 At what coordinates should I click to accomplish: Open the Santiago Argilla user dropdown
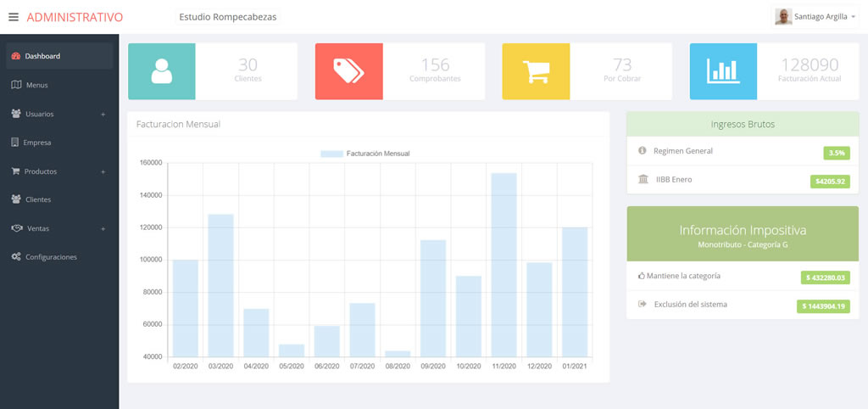point(815,16)
